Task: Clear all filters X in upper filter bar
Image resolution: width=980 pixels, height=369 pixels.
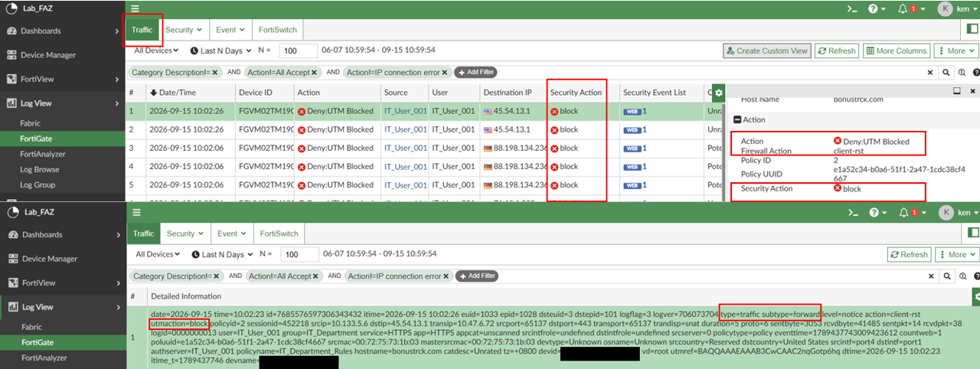Action: (931, 72)
